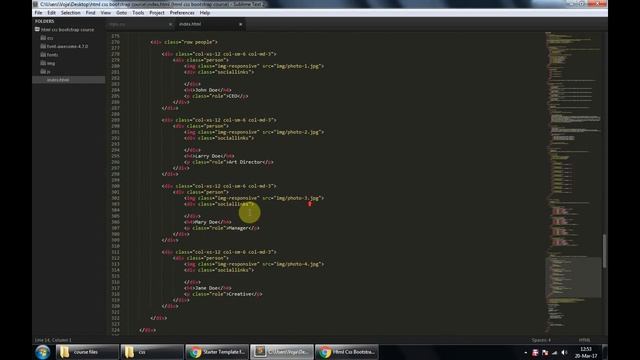Click the img/photo-1.jpg source text
This screenshot has height=360, width=640.
pos(298,66)
